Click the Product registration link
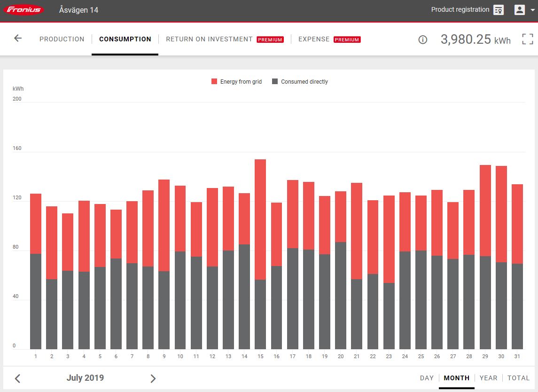Screen dimensions: 538x392 coord(460,10)
